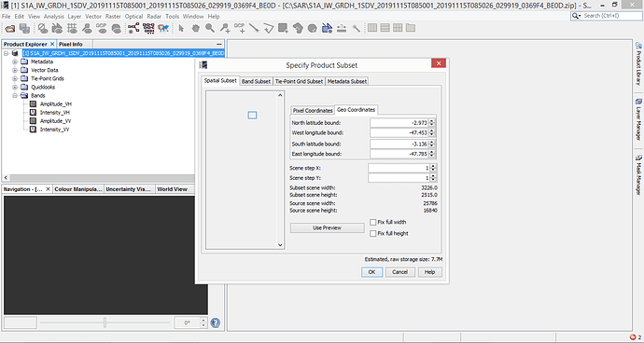The image size is (644, 343).
Task: Open the navigation help question icon
Action: (216, 322)
